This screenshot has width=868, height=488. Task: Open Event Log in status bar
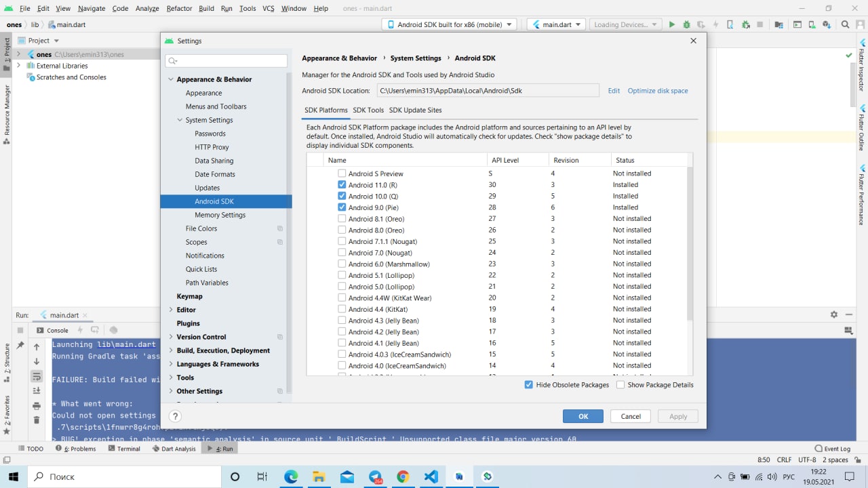click(832, 449)
